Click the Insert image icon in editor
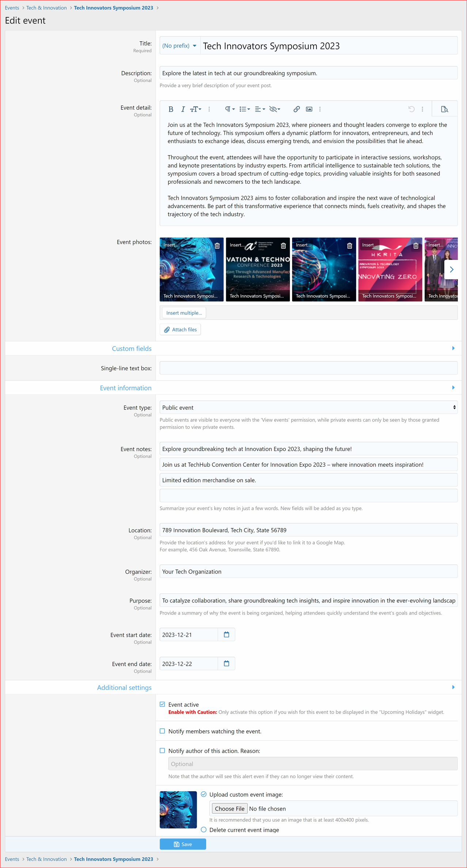467x868 pixels. (x=309, y=109)
